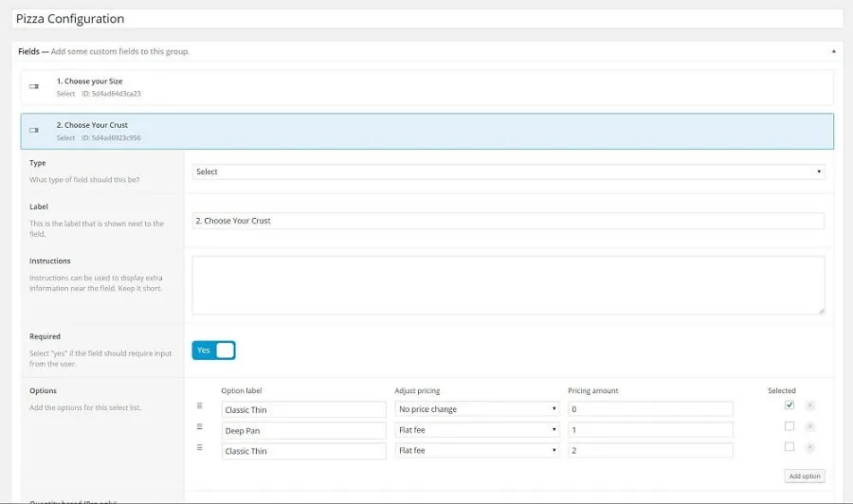Open the No price change pricing dropdown
The width and height of the screenshot is (853, 504).
pos(477,409)
